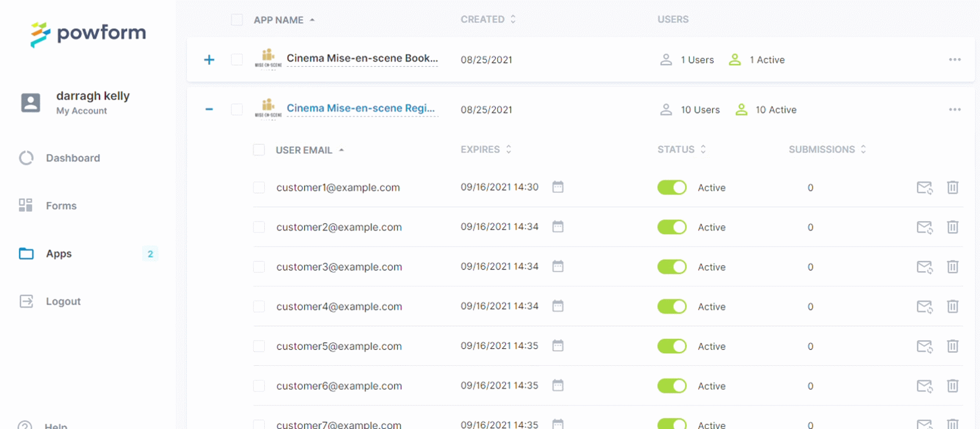Check the select-all box next to APP NAME

tap(237, 20)
